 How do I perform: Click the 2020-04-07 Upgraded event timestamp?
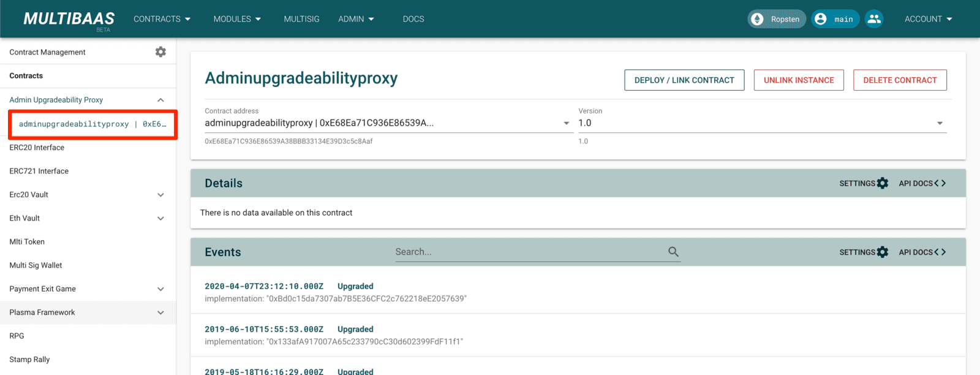(x=264, y=286)
